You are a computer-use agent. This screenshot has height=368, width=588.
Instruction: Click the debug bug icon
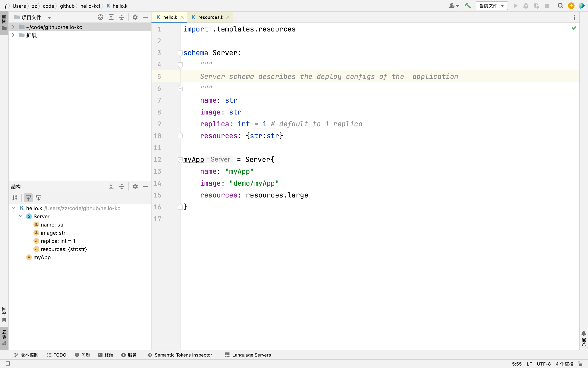(x=526, y=6)
